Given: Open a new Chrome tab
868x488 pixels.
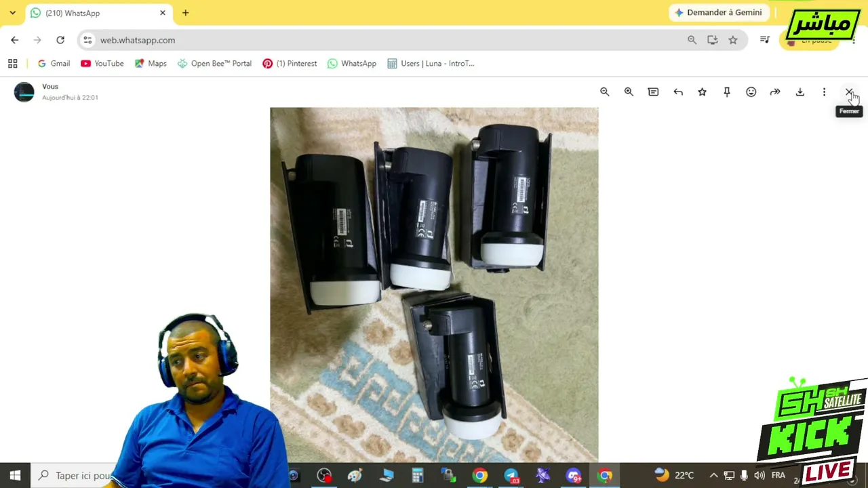Looking at the screenshot, I should point(185,13).
